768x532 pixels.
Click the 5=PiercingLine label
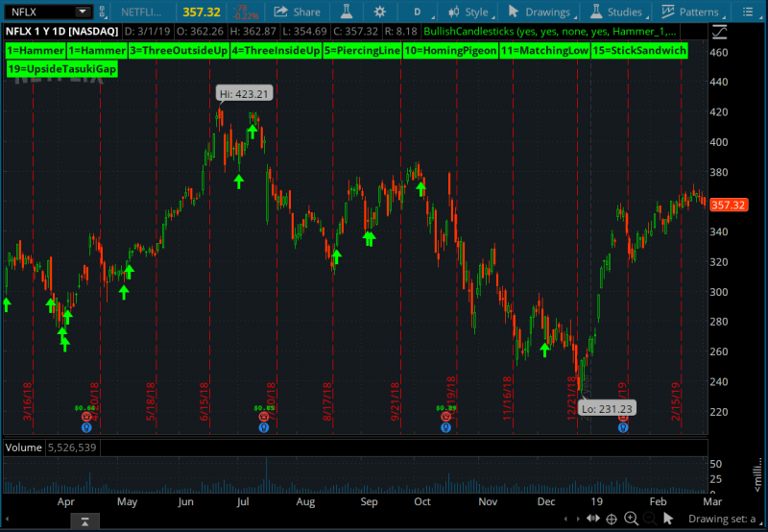click(x=363, y=51)
